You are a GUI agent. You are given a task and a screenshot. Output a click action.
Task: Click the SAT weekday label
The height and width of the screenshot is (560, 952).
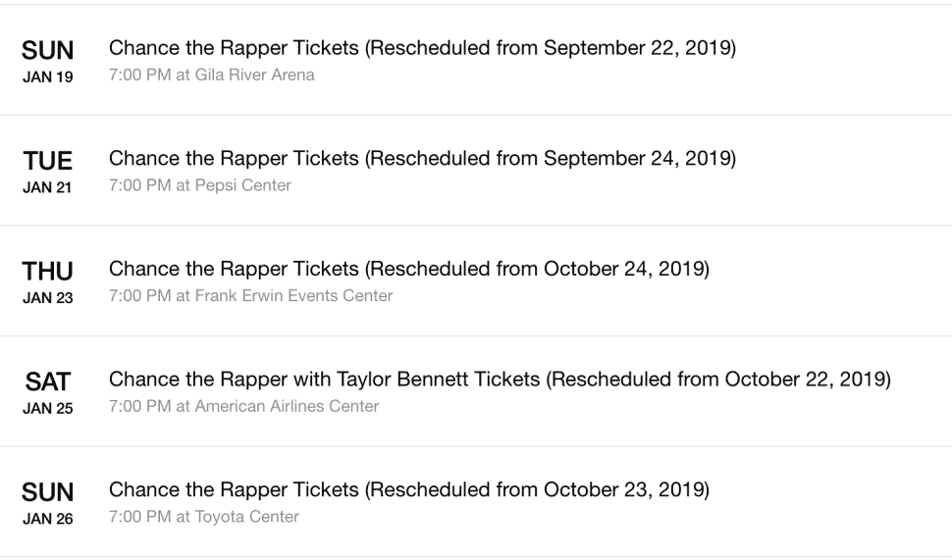[47, 382]
